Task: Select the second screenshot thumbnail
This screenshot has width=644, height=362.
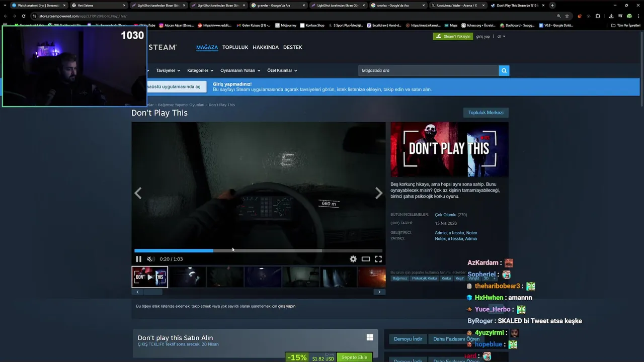Action: point(188,277)
